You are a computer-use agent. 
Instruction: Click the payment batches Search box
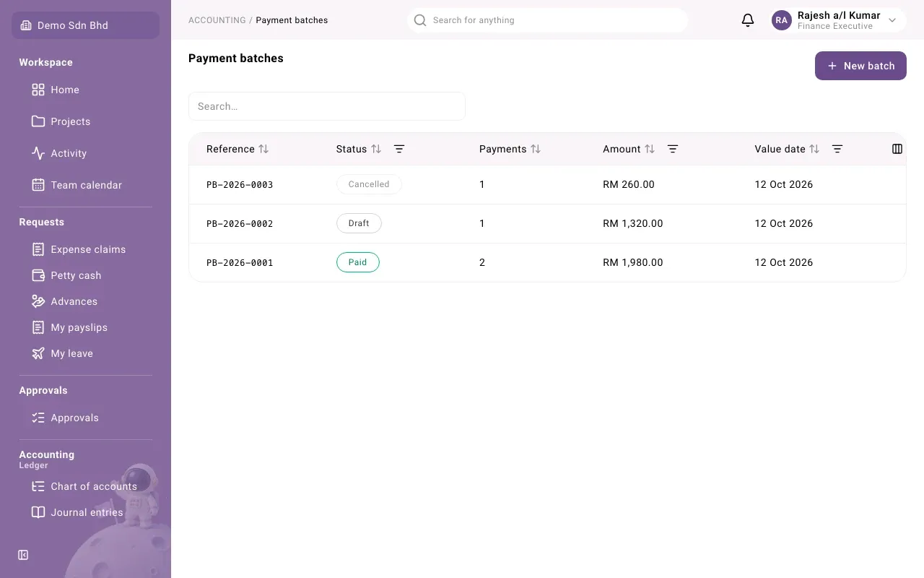tap(327, 106)
